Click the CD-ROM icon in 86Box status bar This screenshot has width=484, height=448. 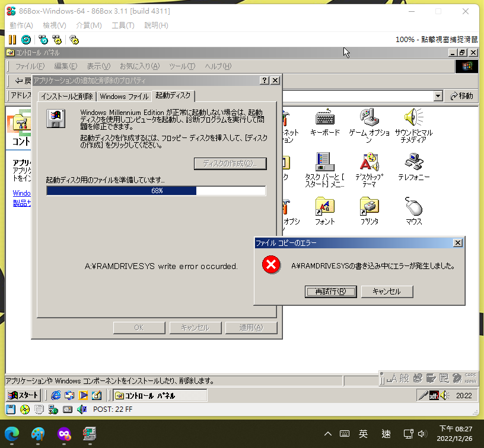24,409
